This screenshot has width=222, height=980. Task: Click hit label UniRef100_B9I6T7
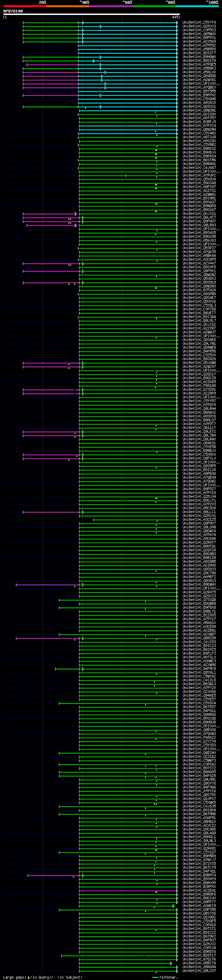click(x=199, y=53)
